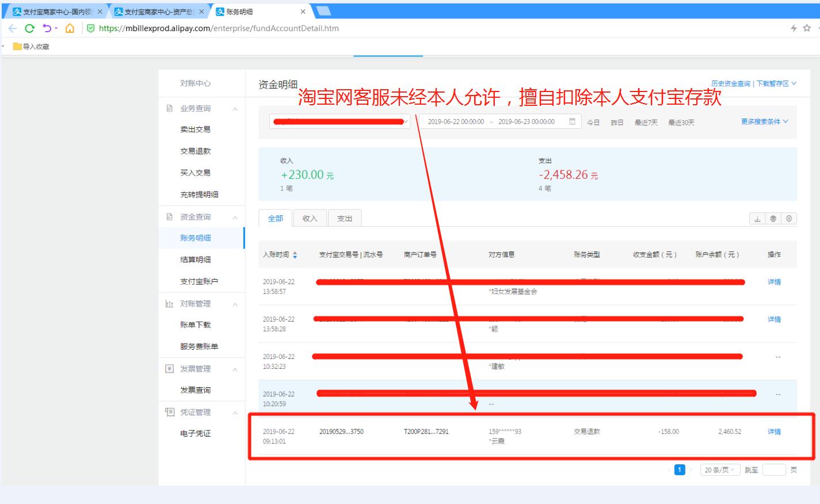
Task: Sort by 入账时间 using the sort arrows
Action: coord(295,255)
